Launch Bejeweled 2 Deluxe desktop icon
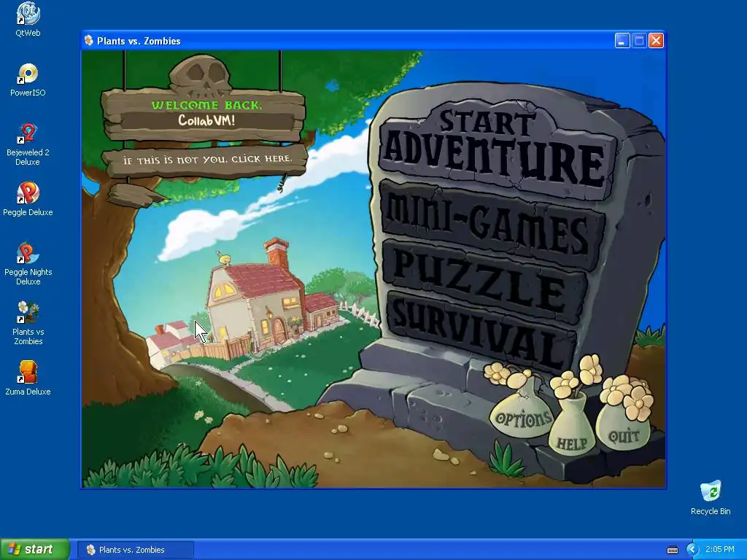This screenshot has height=560, width=747. (x=28, y=144)
